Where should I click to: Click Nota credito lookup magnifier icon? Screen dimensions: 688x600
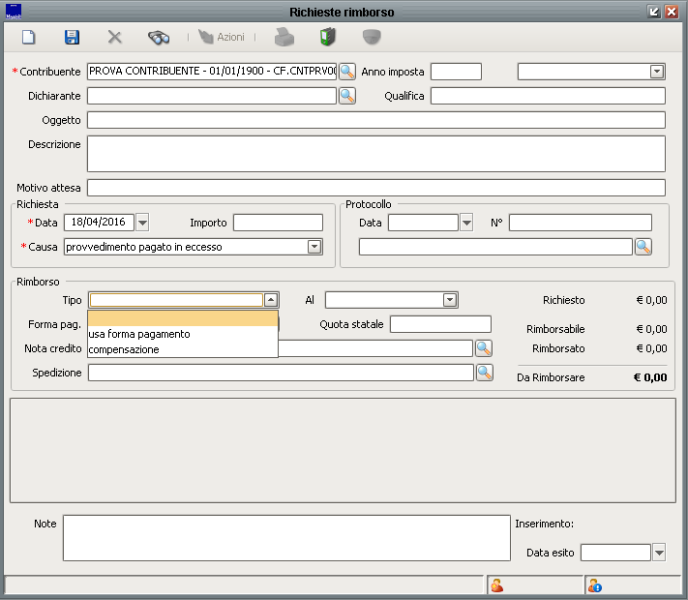(x=484, y=348)
